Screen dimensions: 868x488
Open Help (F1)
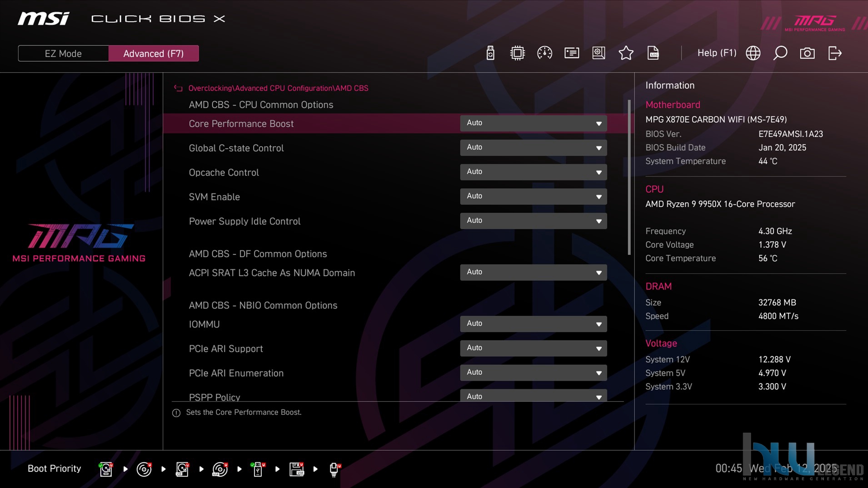pyautogui.click(x=717, y=53)
